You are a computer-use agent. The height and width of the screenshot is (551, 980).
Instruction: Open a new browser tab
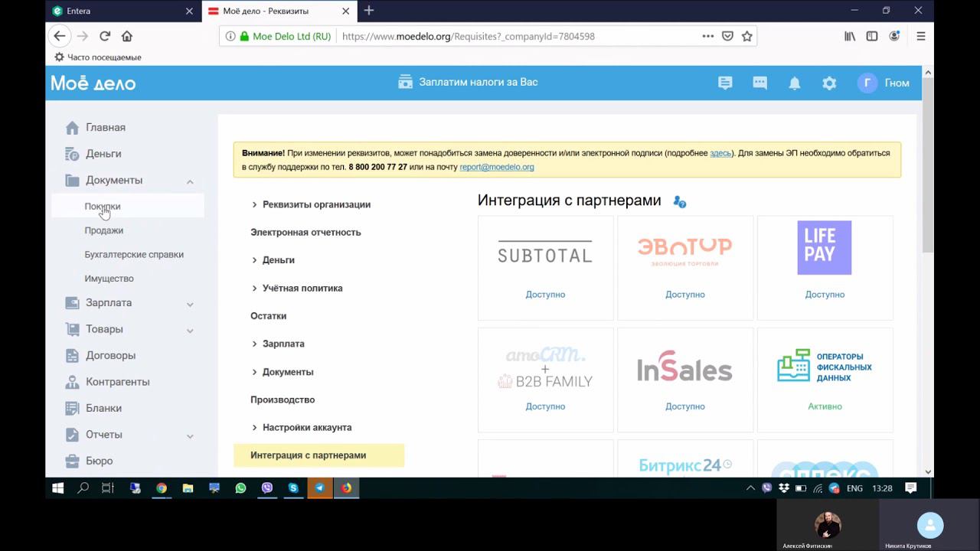click(x=369, y=11)
